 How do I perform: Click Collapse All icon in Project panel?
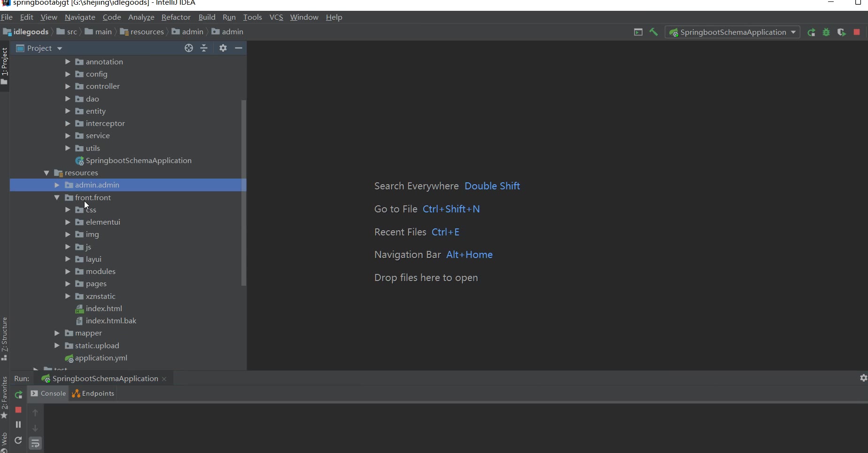point(204,48)
